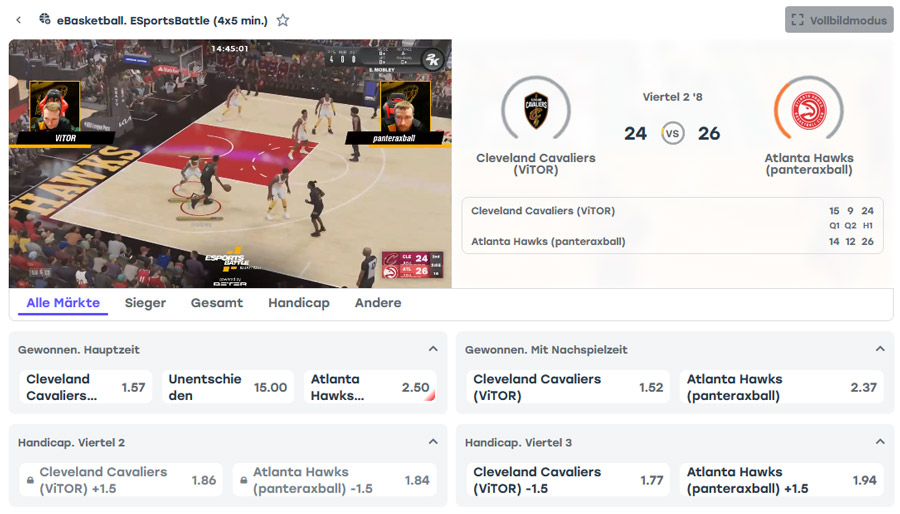Image resolution: width=900 pixels, height=514 pixels.
Task: Click the Viertel 2 '8 match time
Action: tap(672, 97)
